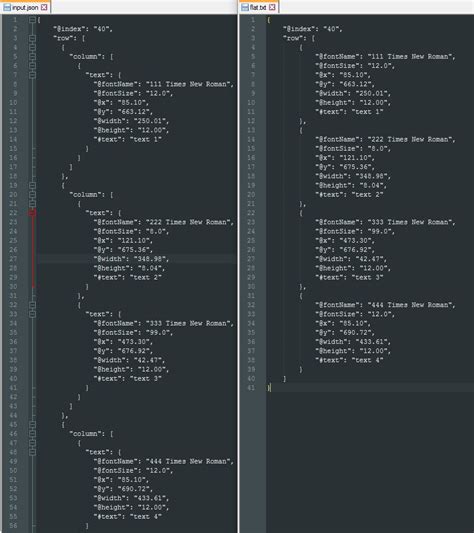Click "@index": "40" in input.json pane

83,29
